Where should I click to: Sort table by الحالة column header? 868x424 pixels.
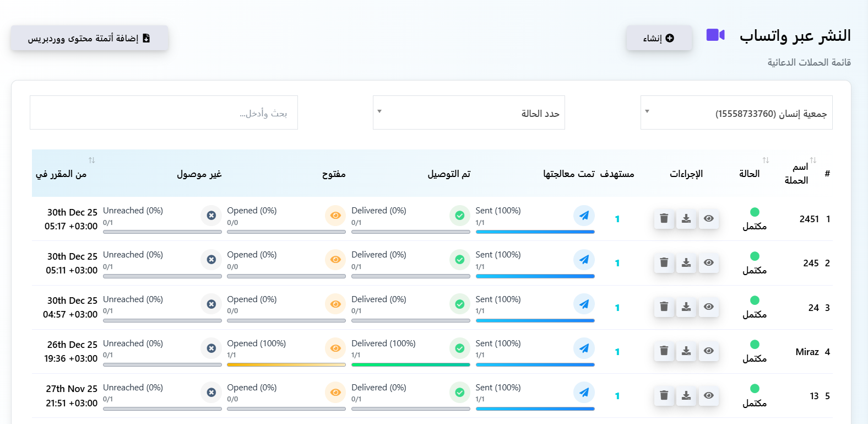click(x=765, y=160)
